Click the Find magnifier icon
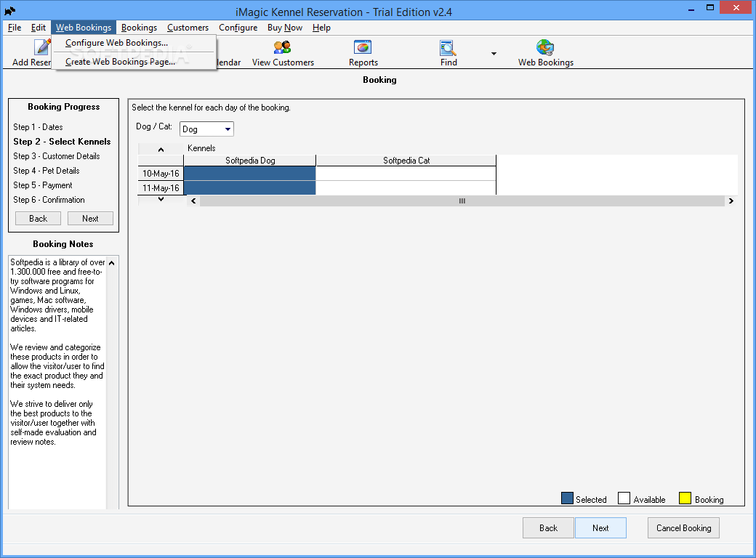This screenshot has width=756, height=558. (448, 47)
